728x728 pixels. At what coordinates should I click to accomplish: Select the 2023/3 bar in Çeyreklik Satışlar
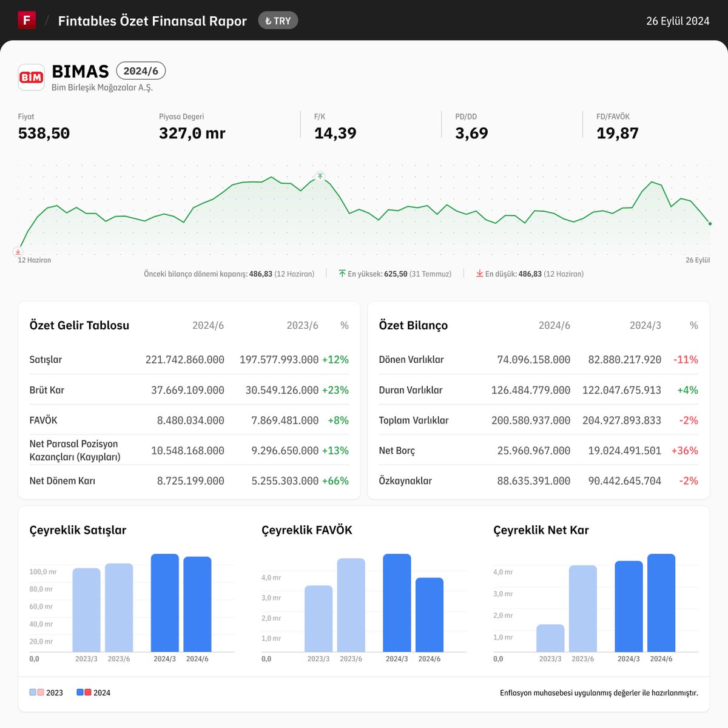click(x=86, y=610)
